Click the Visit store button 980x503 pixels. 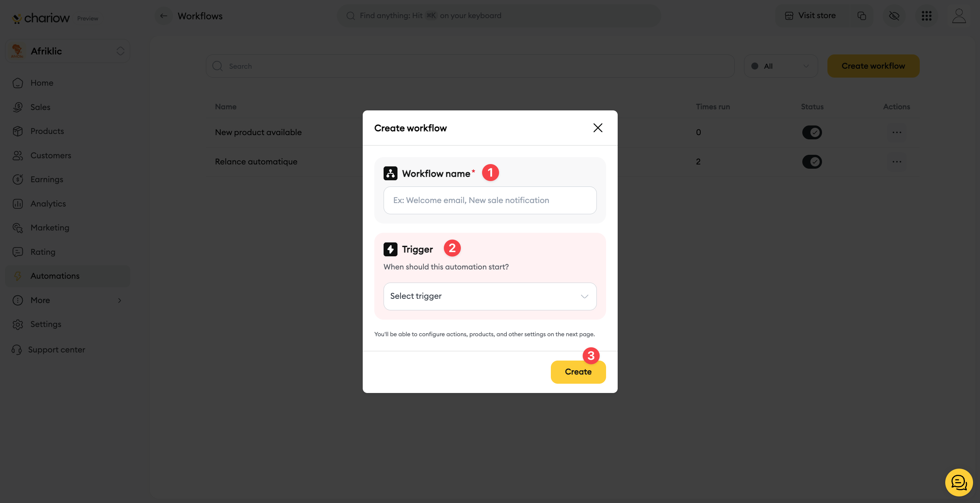tap(810, 16)
